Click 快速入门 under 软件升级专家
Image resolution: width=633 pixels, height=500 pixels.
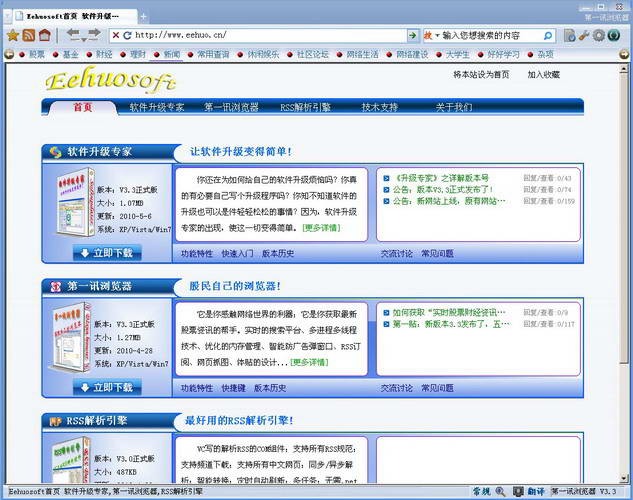(x=237, y=253)
